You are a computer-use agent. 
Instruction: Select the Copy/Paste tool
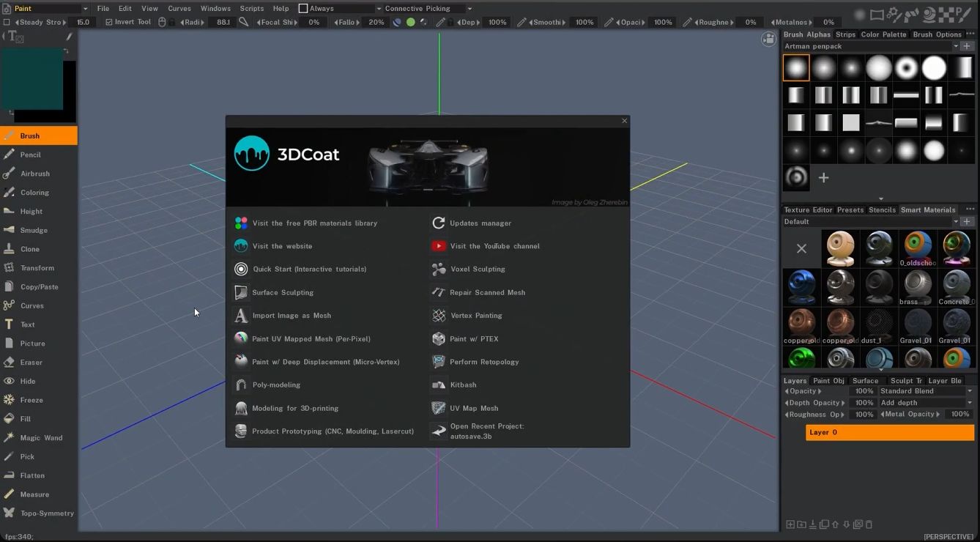[38, 287]
